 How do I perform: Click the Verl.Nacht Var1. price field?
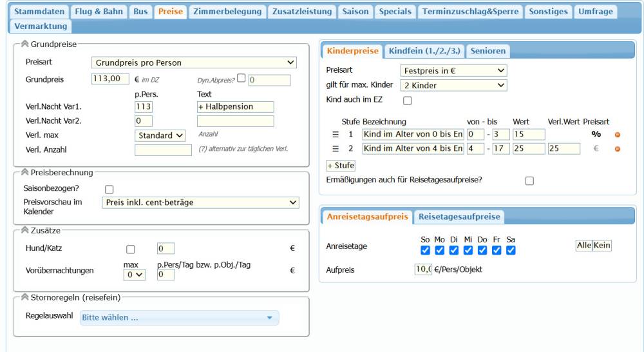[x=144, y=106]
